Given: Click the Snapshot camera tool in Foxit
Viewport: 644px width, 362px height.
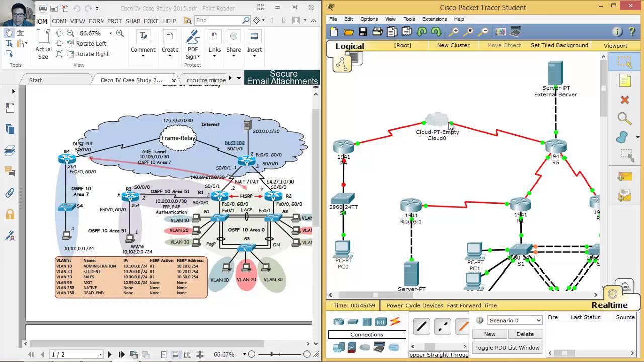Looking at the screenshot, I should (x=21, y=33).
